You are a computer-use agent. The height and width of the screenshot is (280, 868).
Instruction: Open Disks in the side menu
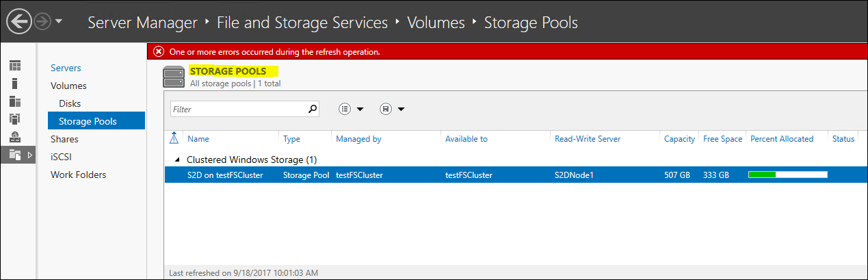click(x=70, y=103)
